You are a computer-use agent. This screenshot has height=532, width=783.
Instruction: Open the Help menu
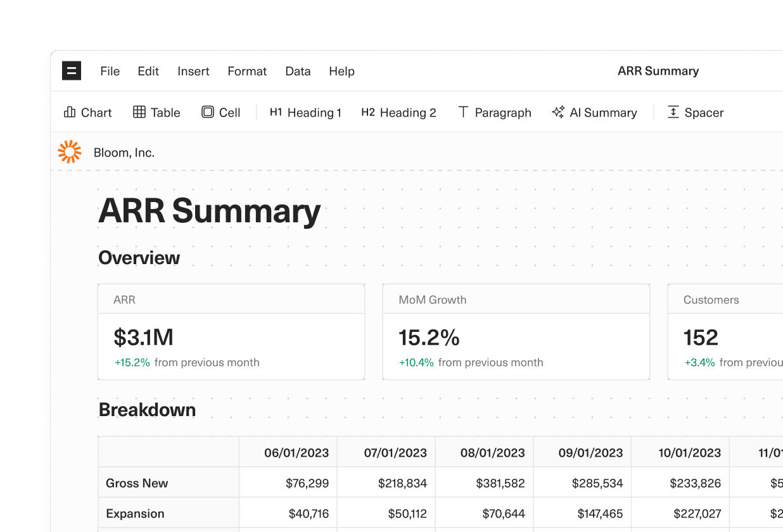coord(341,72)
